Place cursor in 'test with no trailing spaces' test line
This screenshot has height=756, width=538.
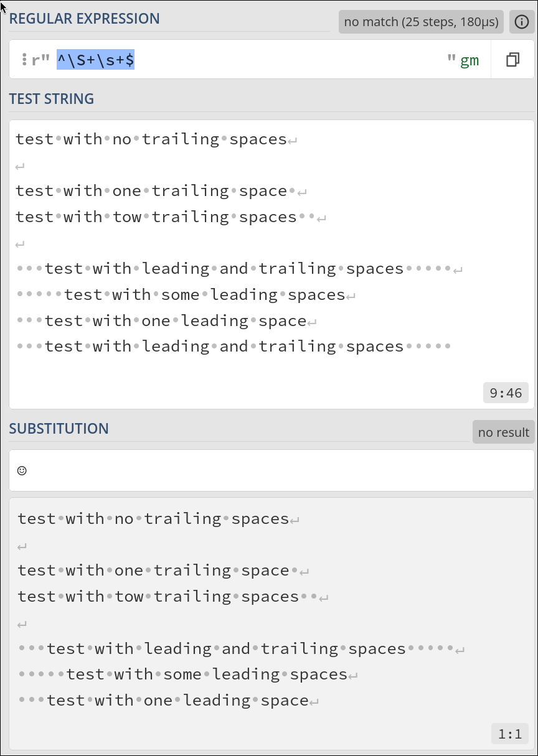151,139
